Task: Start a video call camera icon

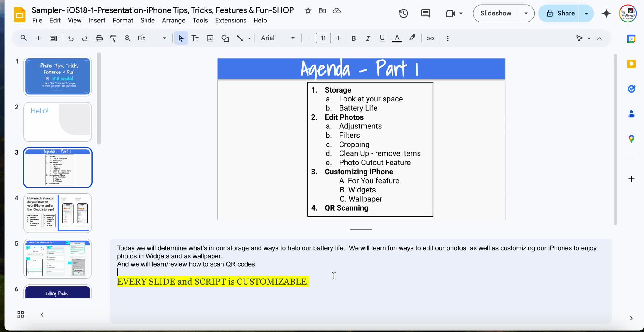Action: (x=450, y=13)
